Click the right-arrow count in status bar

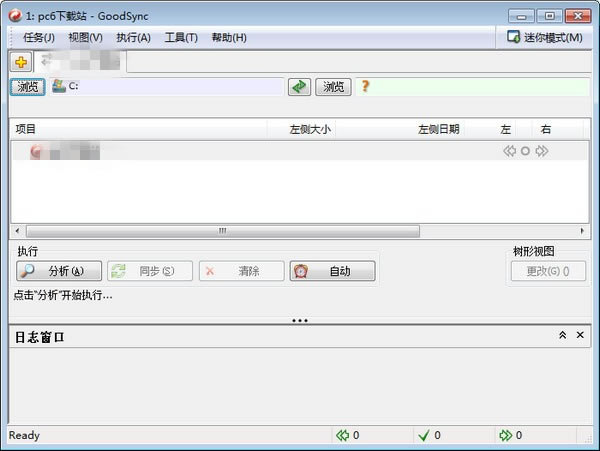(x=511, y=435)
